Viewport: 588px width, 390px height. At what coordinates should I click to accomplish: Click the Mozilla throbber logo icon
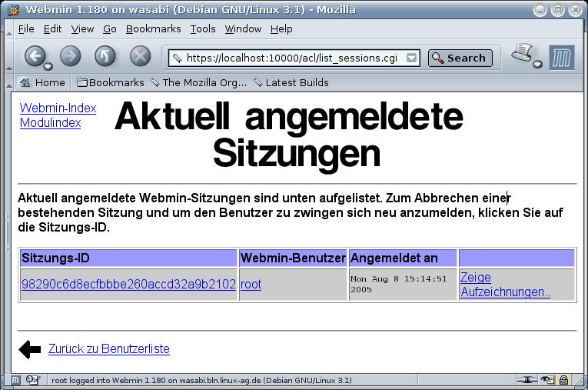click(x=562, y=58)
